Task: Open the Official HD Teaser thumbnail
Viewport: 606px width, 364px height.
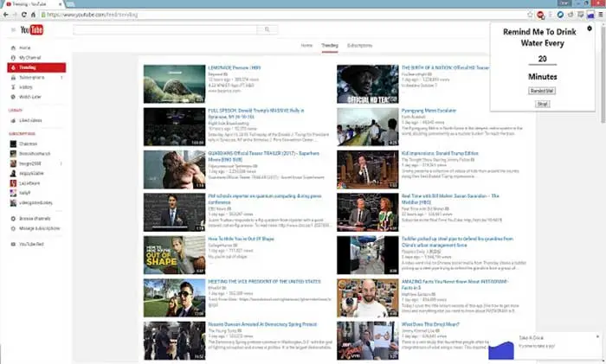Action: point(368,84)
